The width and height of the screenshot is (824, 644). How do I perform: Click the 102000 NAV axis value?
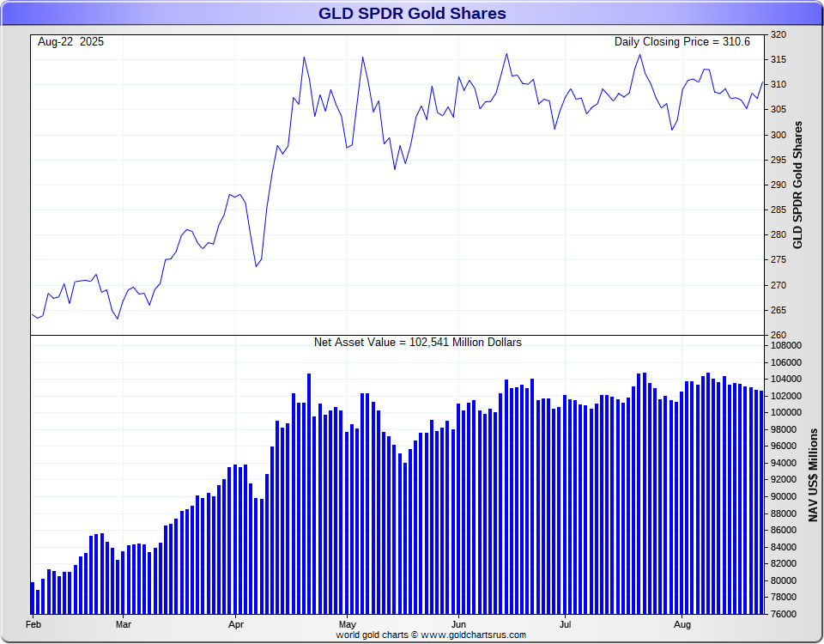click(x=787, y=396)
